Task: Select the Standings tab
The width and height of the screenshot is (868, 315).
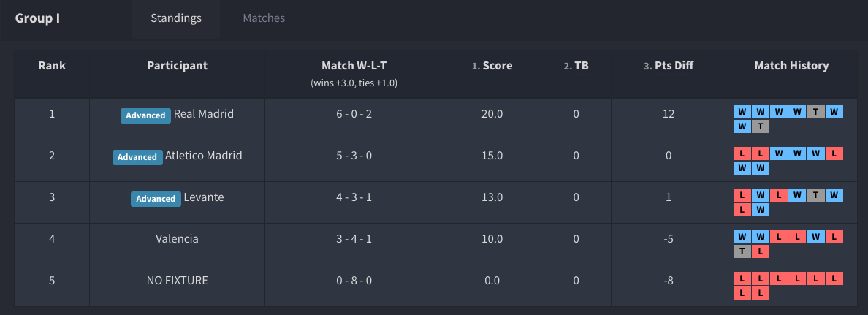Action: coord(176,18)
